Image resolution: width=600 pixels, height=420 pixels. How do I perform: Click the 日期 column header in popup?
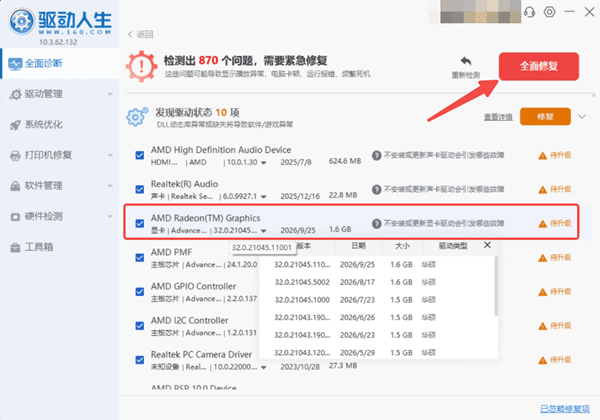tap(358, 246)
